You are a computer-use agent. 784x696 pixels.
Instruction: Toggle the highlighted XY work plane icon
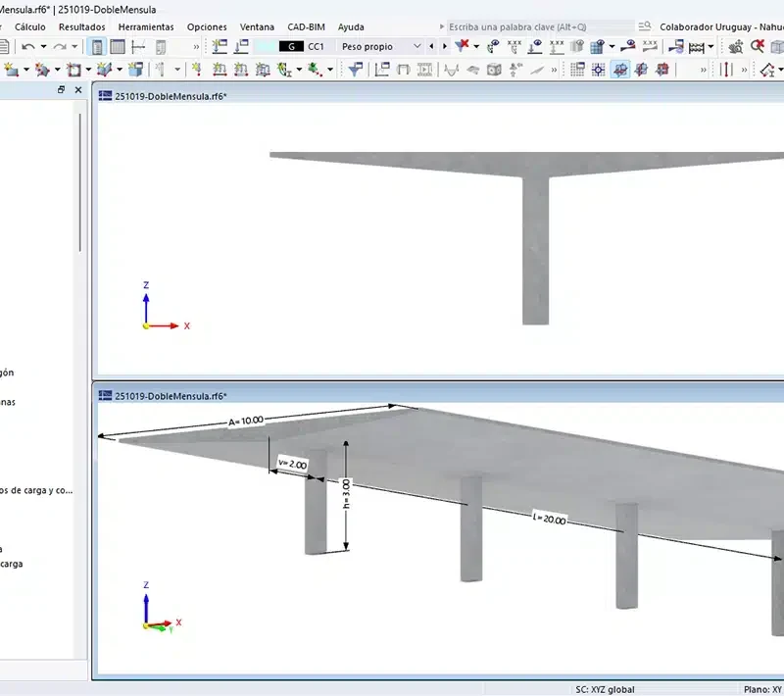click(620, 70)
